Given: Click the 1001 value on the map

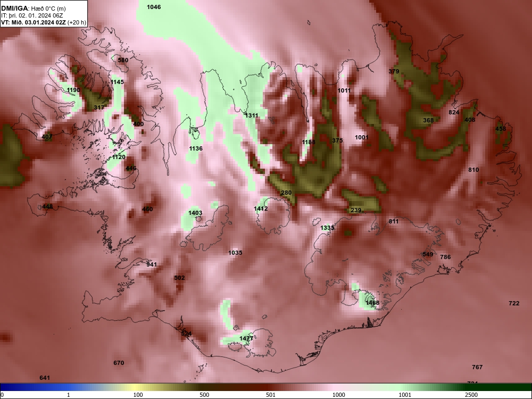Looking at the screenshot, I should (x=362, y=137).
